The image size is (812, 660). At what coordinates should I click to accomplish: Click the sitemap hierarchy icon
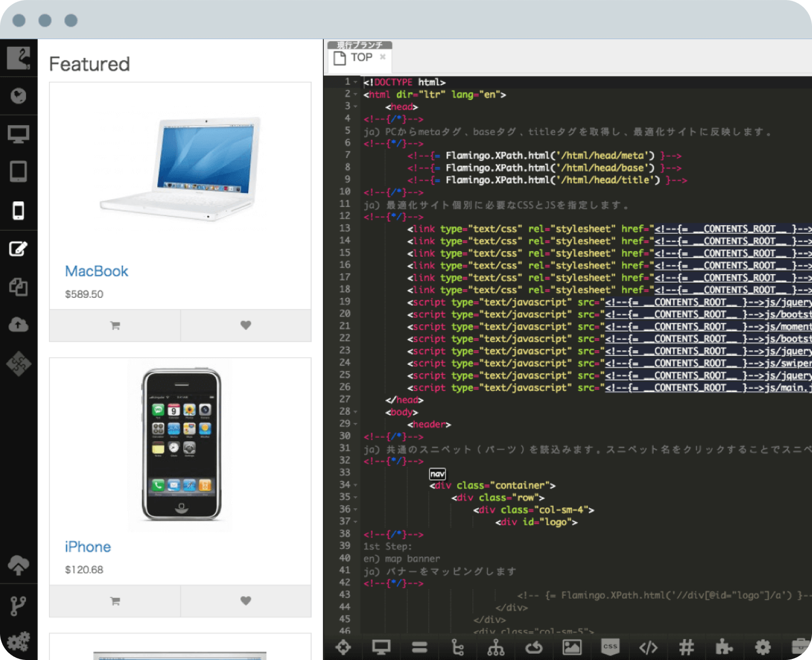click(x=496, y=647)
